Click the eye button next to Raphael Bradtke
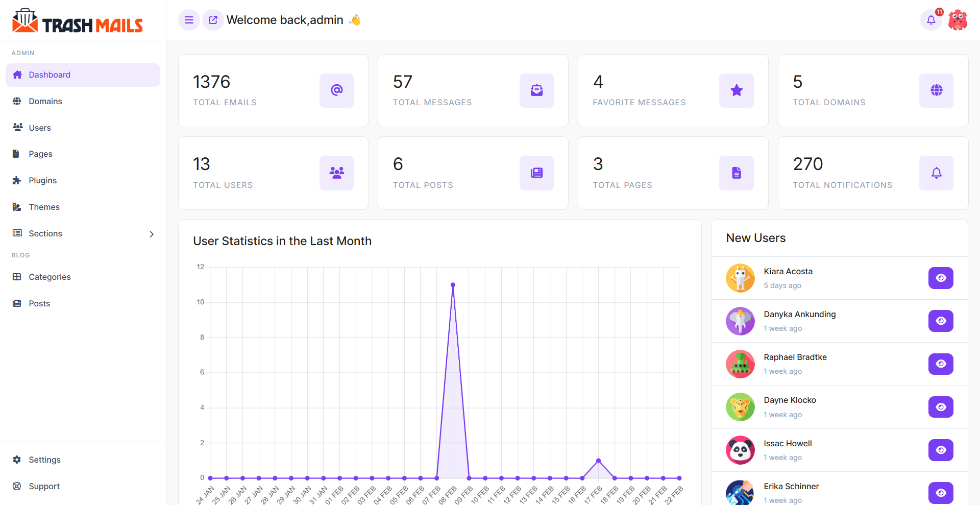The image size is (980, 505). click(x=941, y=364)
